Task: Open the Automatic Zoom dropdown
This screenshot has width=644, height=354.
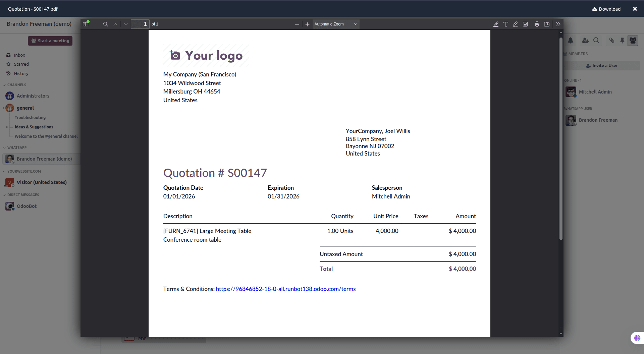Action: coord(335,24)
